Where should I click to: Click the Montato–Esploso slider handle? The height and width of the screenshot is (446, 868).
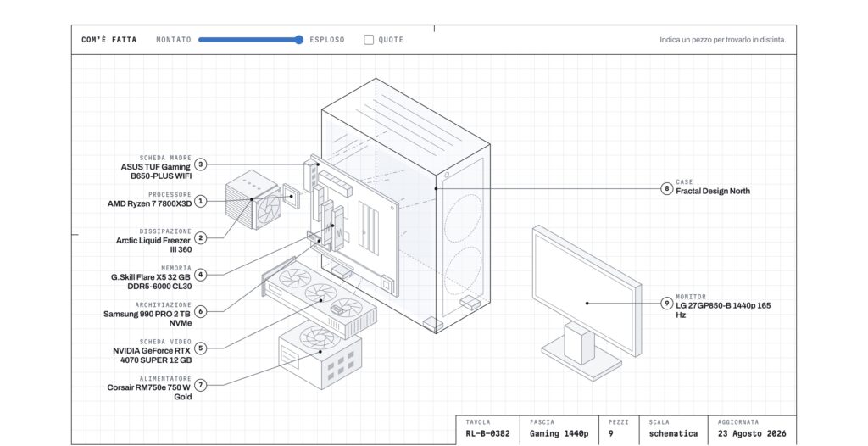coord(299,40)
